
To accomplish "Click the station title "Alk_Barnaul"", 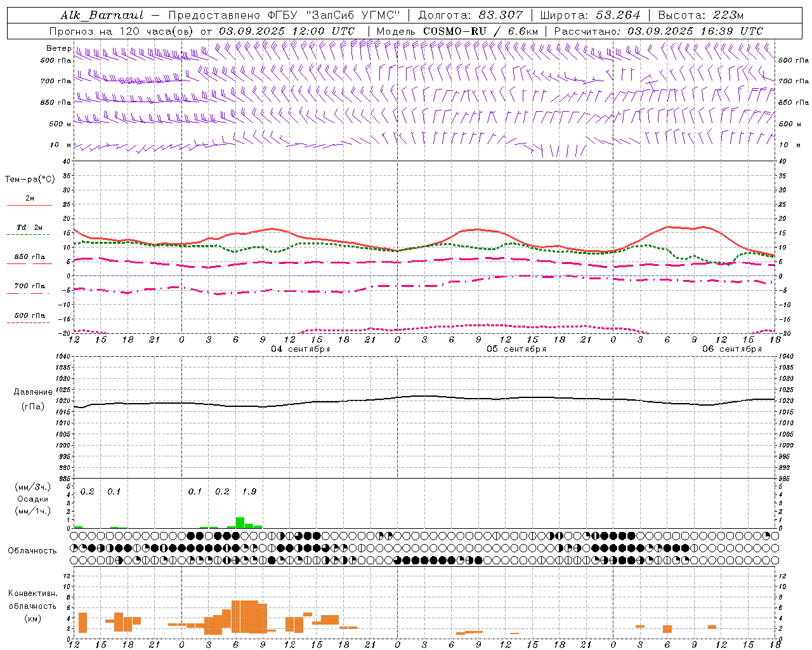I will 102,15.
